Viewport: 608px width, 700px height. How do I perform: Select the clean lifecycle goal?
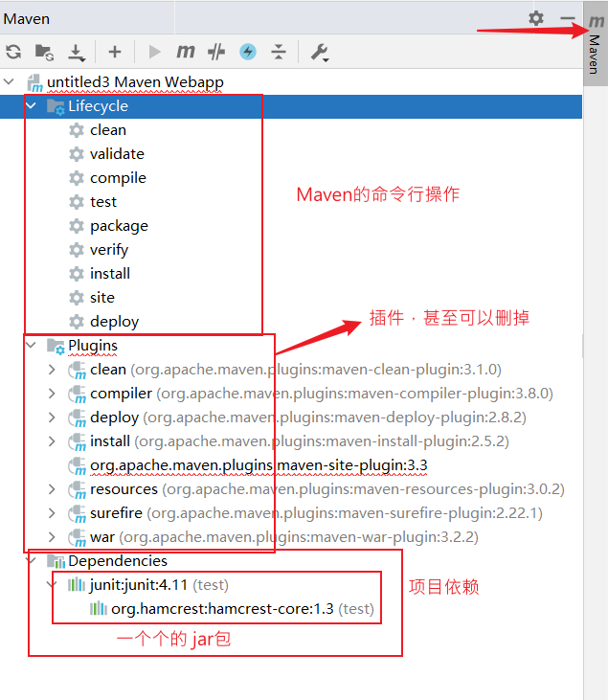[x=108, y=130]
